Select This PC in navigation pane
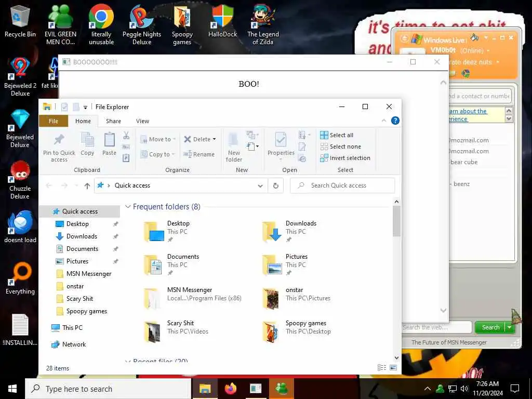This screenshot has height=399, width=532. tap(72, 328)
